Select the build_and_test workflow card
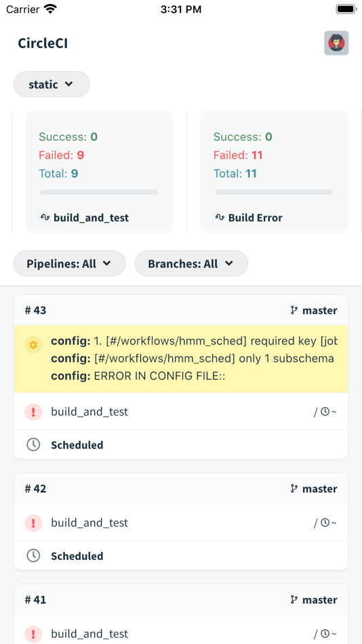The image size is (362, 644). click(x=100, y=172)
